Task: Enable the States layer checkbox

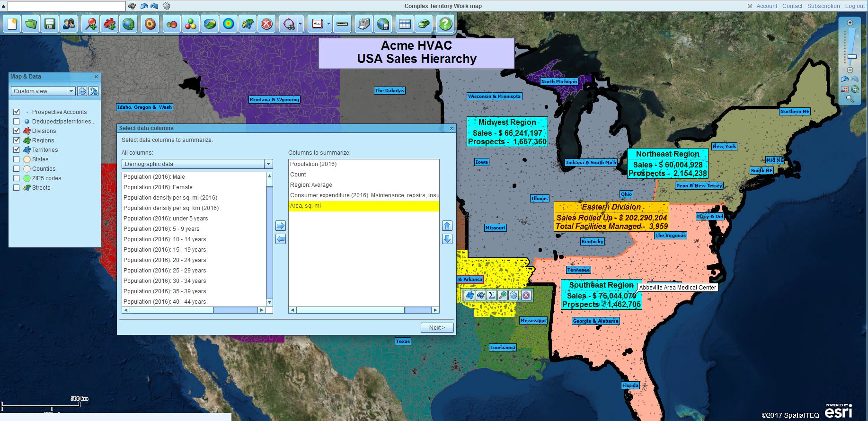Action: click(x=17, y=159)
